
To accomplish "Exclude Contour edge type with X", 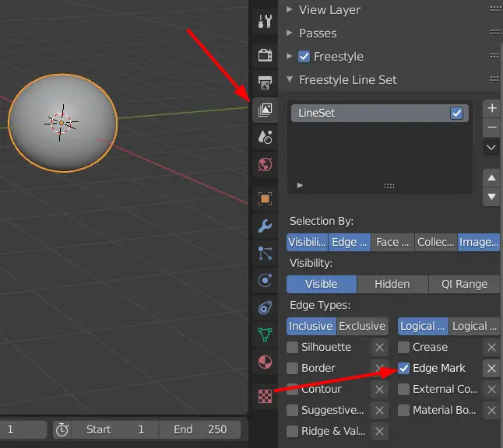I will pos(379,389).
